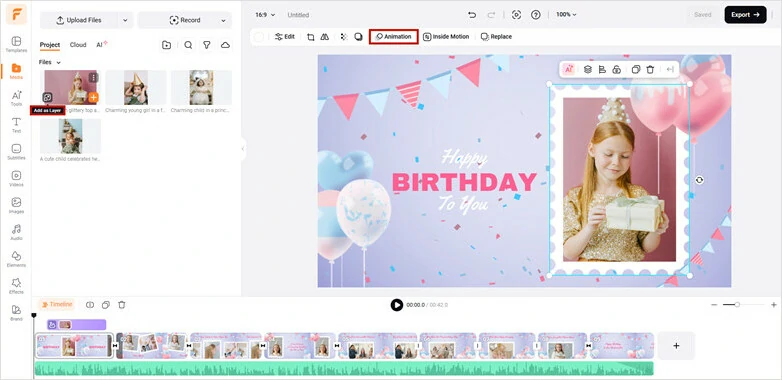Select the flip tool
This screenshot has width=782, height=380.
325,37
